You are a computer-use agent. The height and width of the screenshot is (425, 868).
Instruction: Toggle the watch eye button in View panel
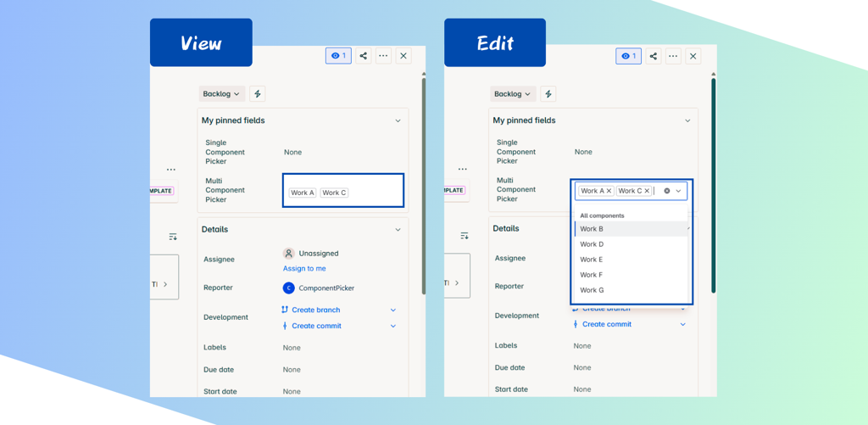[x=338, y=56]
